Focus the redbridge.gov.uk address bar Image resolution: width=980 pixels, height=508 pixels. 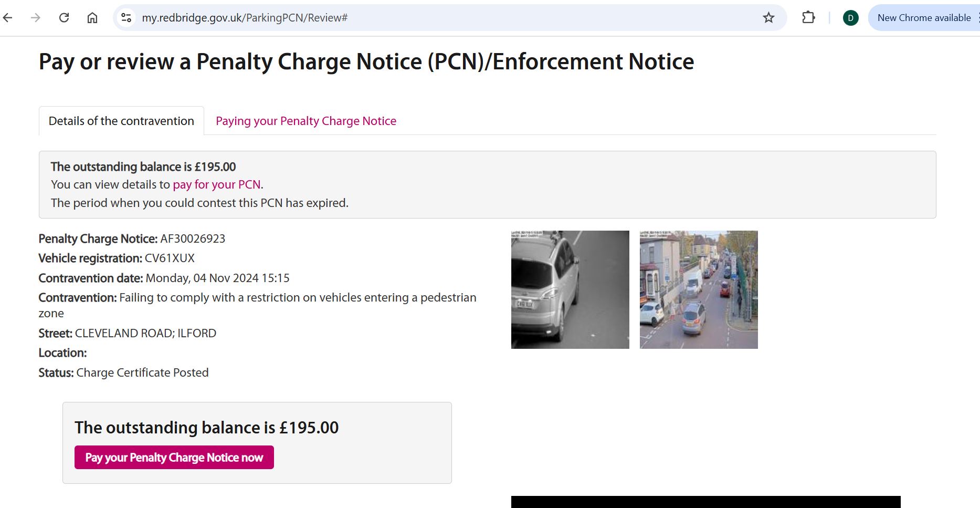[x=420, y=18]
